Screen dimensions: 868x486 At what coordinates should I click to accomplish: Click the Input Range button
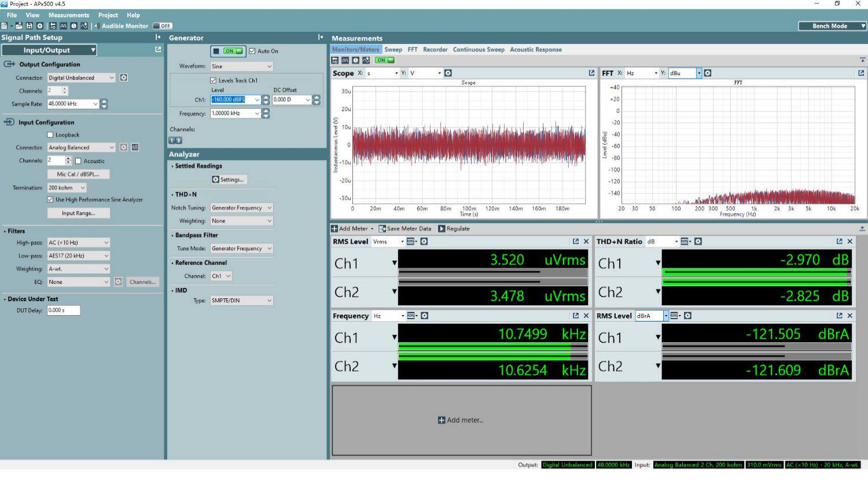pos(78,213)
